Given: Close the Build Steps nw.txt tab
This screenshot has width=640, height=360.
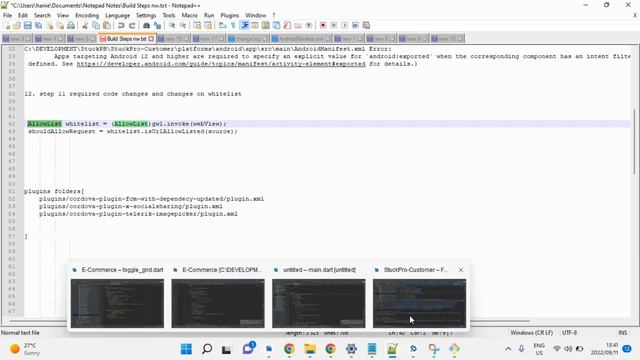Looking at the screenshot, I should point(151,38).
